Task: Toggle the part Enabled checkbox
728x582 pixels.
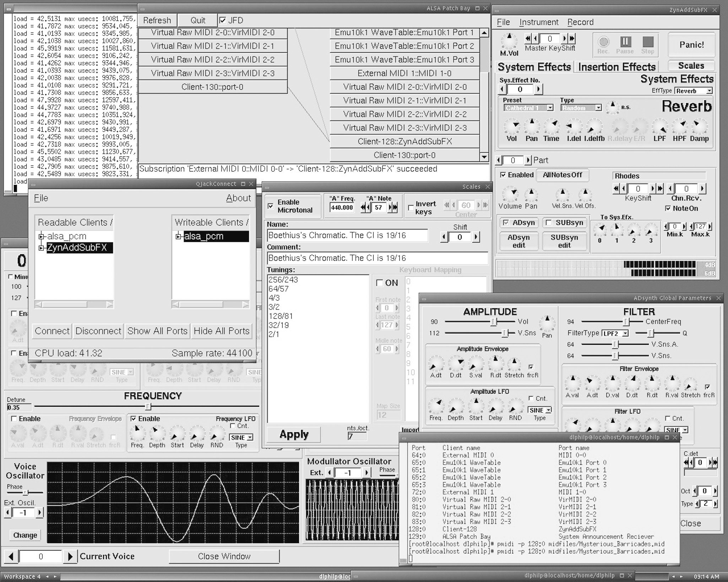Action: click(x=503, y=175)
